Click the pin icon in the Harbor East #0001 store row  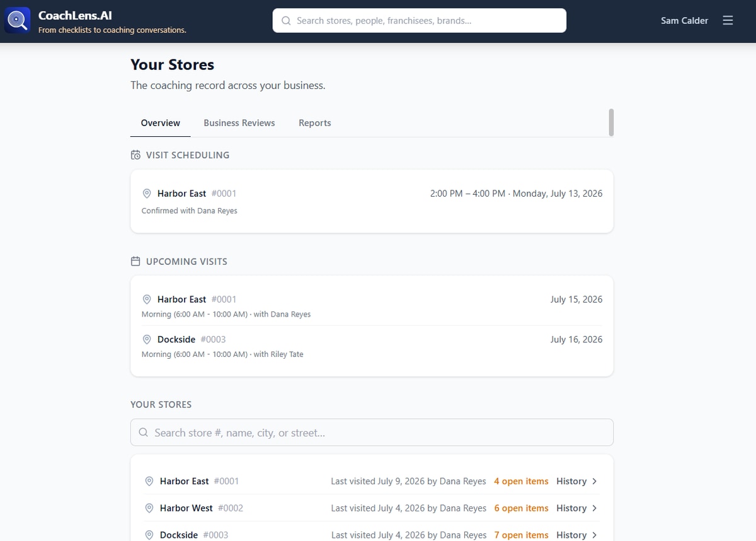(149, 481)
